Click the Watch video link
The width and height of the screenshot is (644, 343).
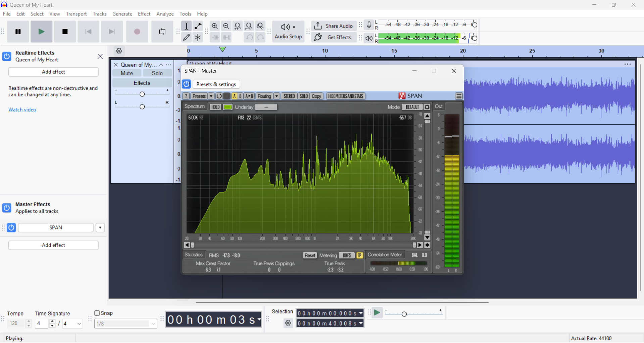[22, 110]
